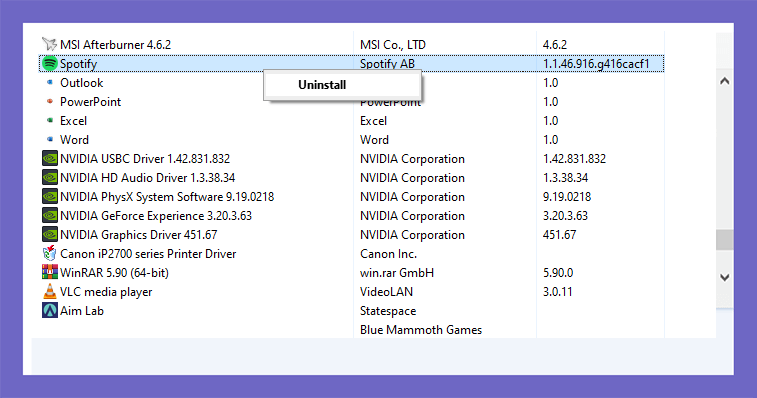This screenshot has height=398, width=757.
Task: Click WinRAR version 5.90.0
Action: (558, 273)
